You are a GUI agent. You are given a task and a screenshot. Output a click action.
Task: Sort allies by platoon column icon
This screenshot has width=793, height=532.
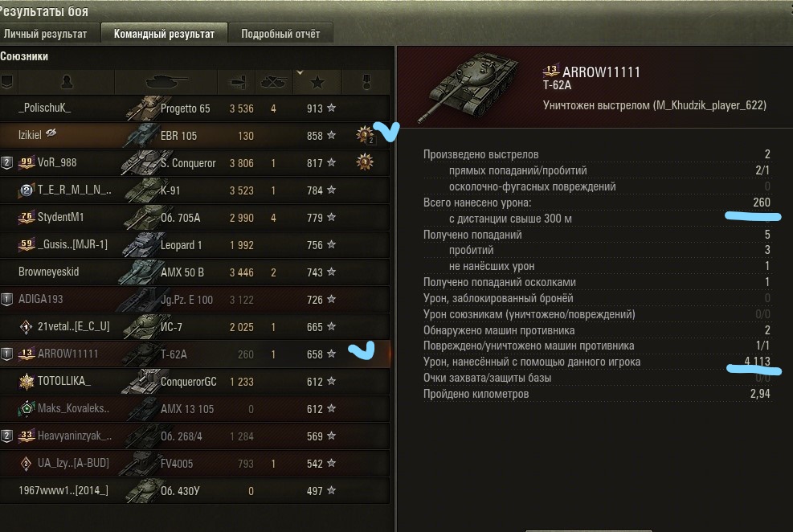[7, 81]
